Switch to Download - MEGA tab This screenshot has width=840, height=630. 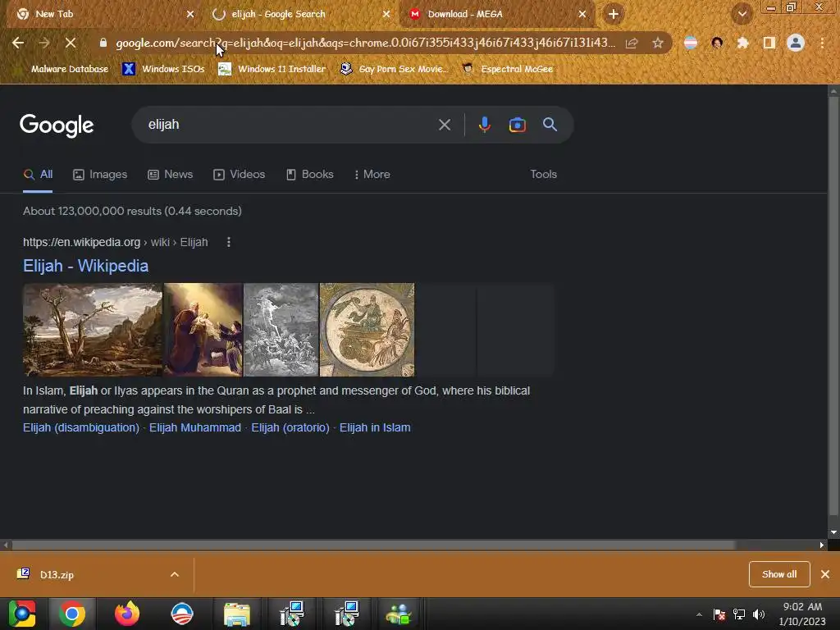[x=498, y=14]
